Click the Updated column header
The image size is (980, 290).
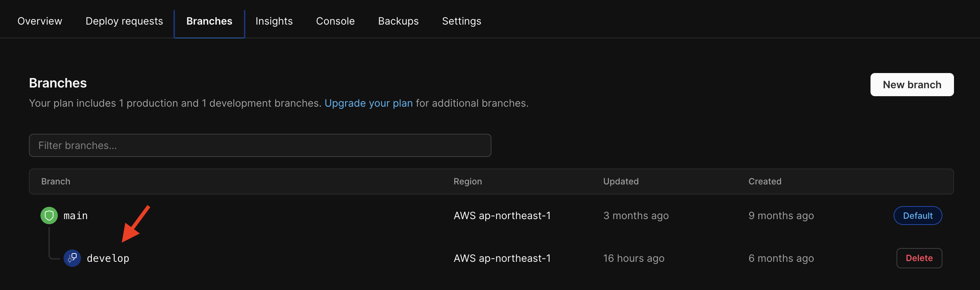[620, 181]
